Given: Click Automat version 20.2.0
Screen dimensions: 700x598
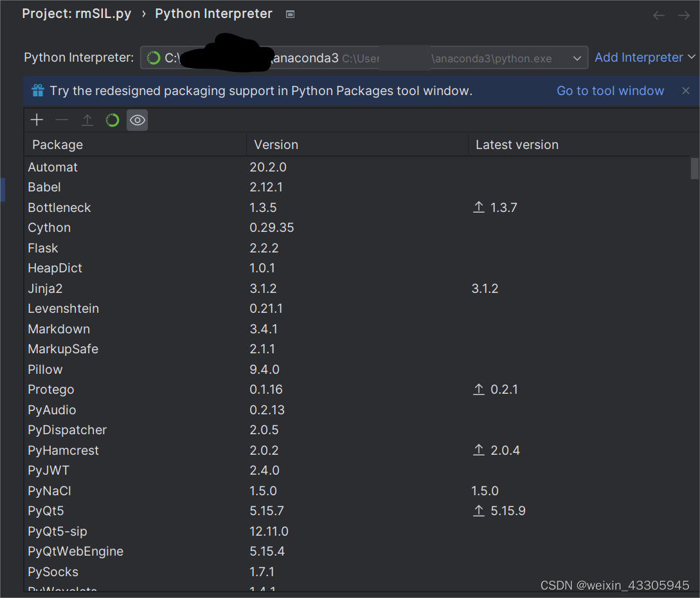Looking at the screenshot, I should 268,167.
